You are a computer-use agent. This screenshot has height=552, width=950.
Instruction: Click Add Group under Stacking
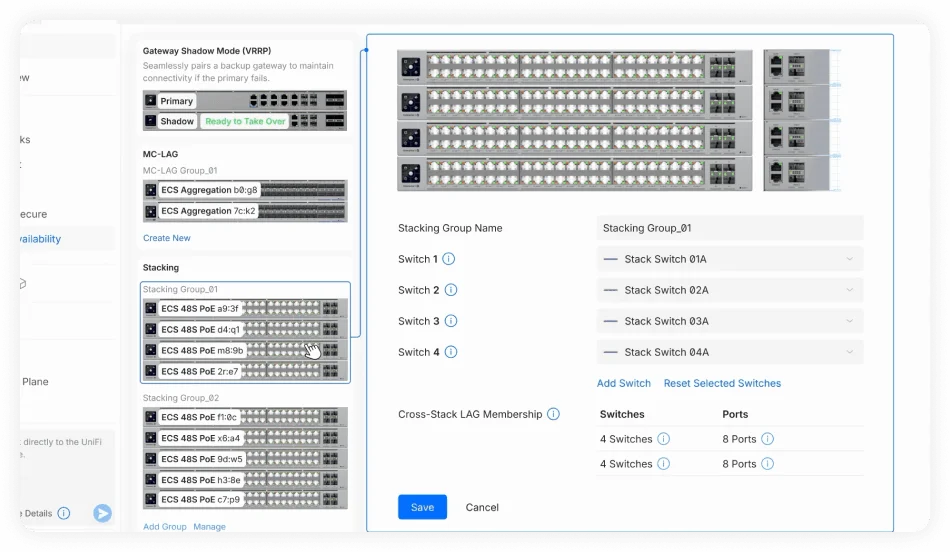pos(165,527)
